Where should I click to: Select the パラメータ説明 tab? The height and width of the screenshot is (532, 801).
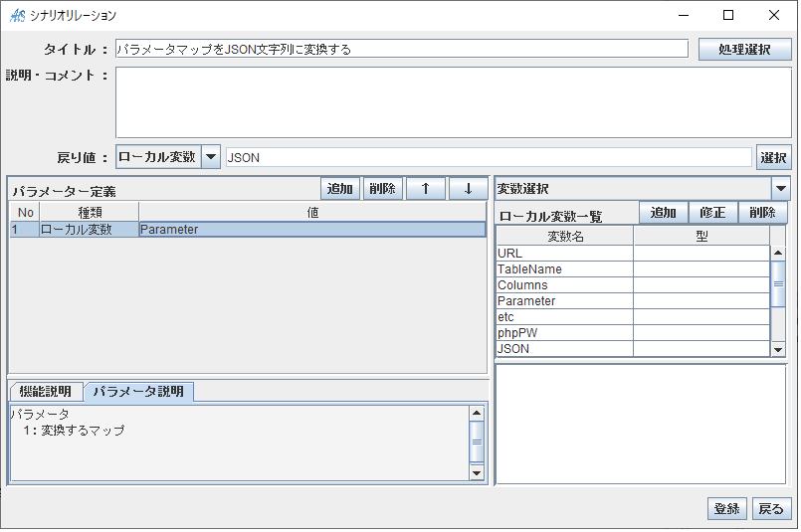point(138,392)
